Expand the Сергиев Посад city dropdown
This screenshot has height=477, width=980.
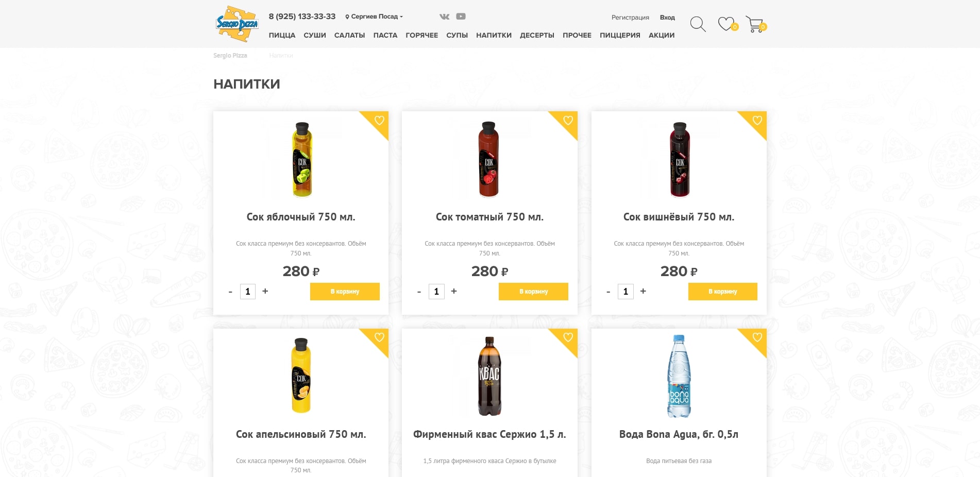(x=375, y=16)
